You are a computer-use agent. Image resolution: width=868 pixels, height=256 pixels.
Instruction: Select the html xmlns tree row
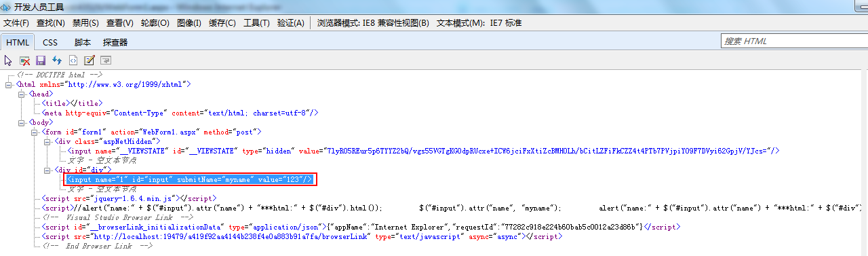(104, 84)
